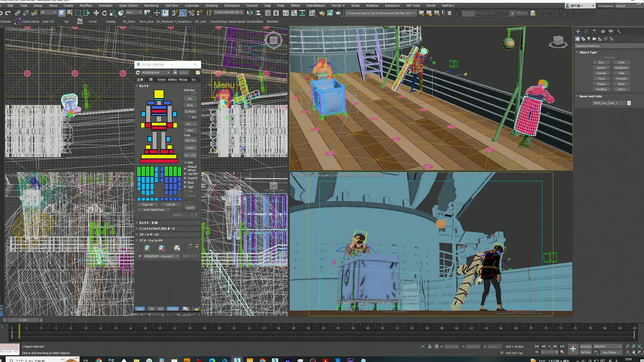Toggle the Base checkbox

pos(185,182)
